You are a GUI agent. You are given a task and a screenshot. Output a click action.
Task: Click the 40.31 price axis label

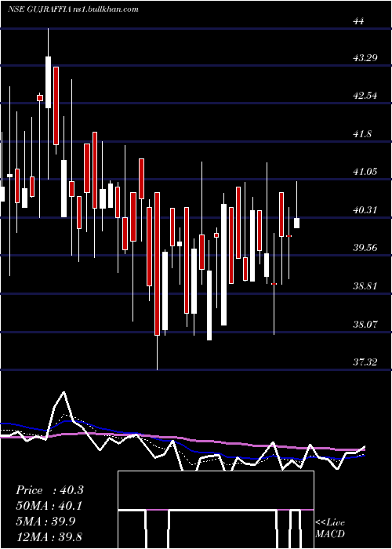pyautogui.click(x=365, y=209)
